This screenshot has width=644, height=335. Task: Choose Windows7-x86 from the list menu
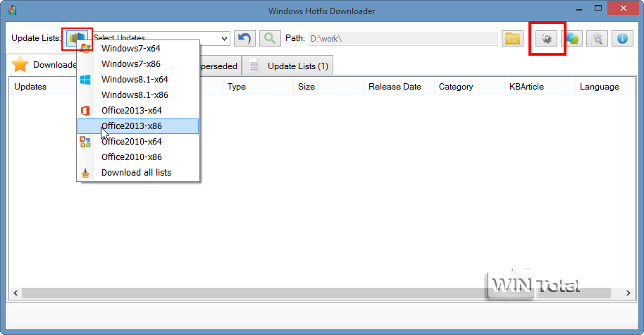pyautogui.click(x=138, y=64)
